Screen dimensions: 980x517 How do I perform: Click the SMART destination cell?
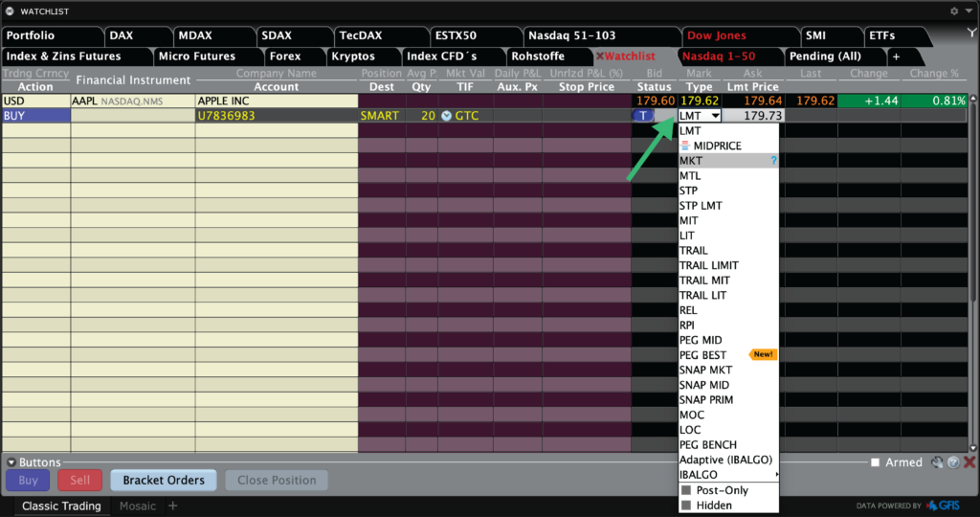(381, 116)
